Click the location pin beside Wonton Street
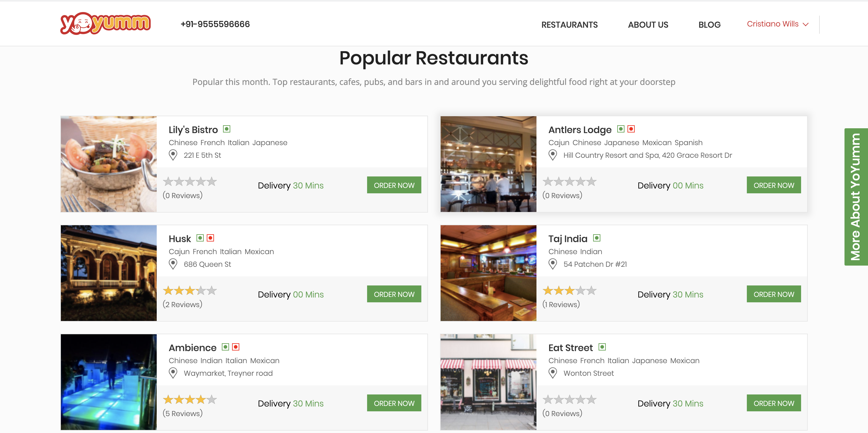This screenshot has height=433, width=868. (x=553, y=373)
